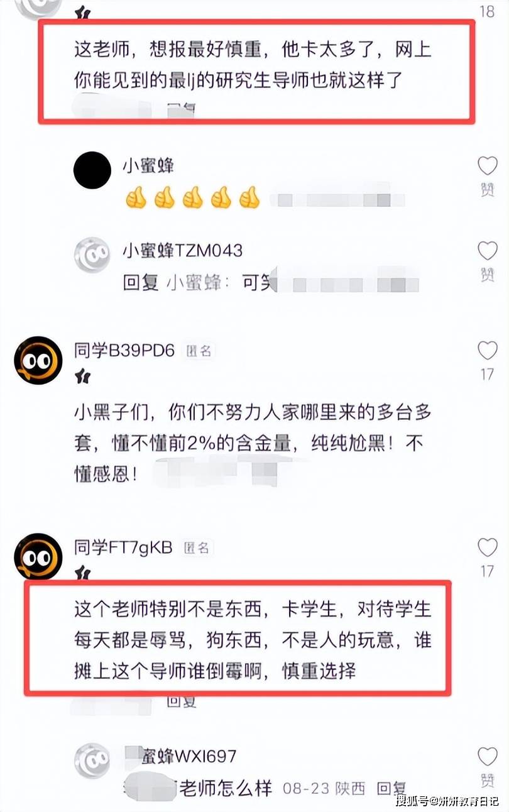View 同学FT7gKB's penguin avatar profile

38,557
